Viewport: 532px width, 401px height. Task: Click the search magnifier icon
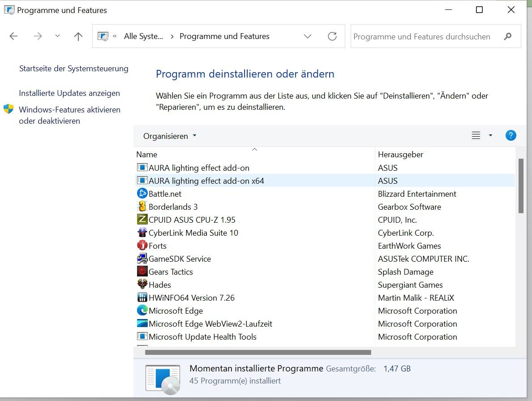pos(507,36)
